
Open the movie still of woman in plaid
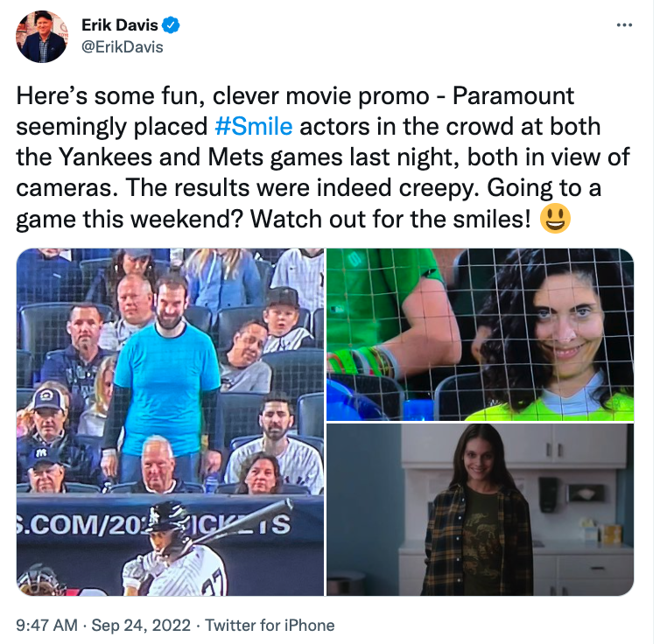(480, 509)
